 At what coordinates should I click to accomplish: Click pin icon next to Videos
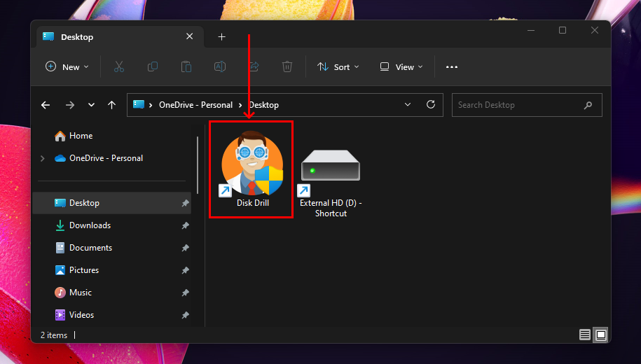tap(185, 315)
